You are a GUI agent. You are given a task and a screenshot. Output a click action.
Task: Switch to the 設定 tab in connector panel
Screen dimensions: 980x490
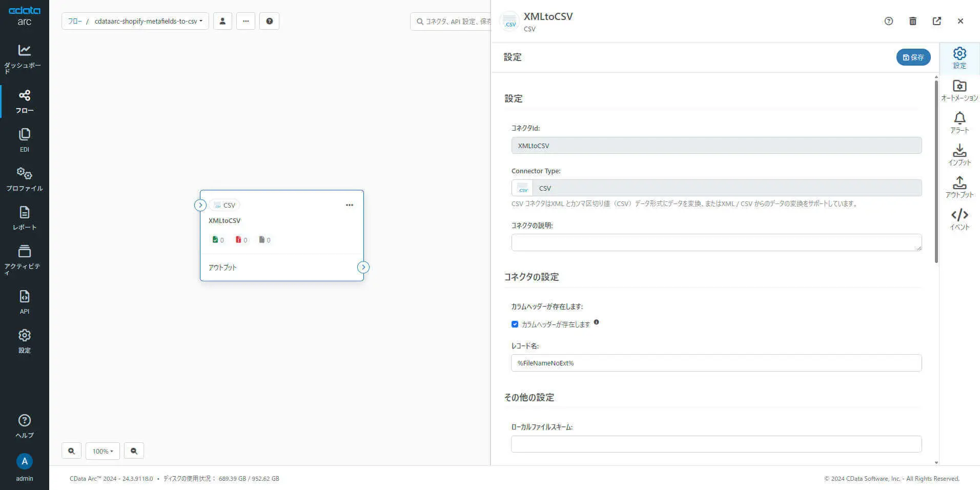coord(959,58)
